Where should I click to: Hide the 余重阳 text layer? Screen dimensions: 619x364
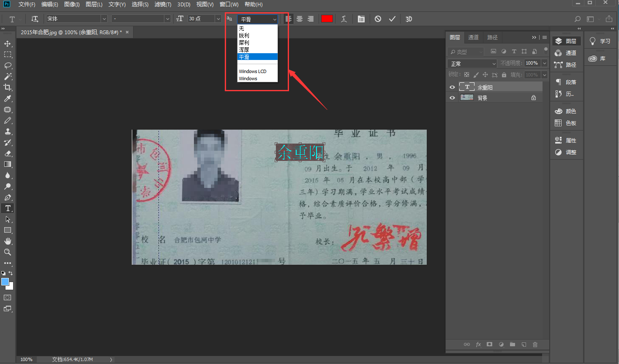pos(452,87)
